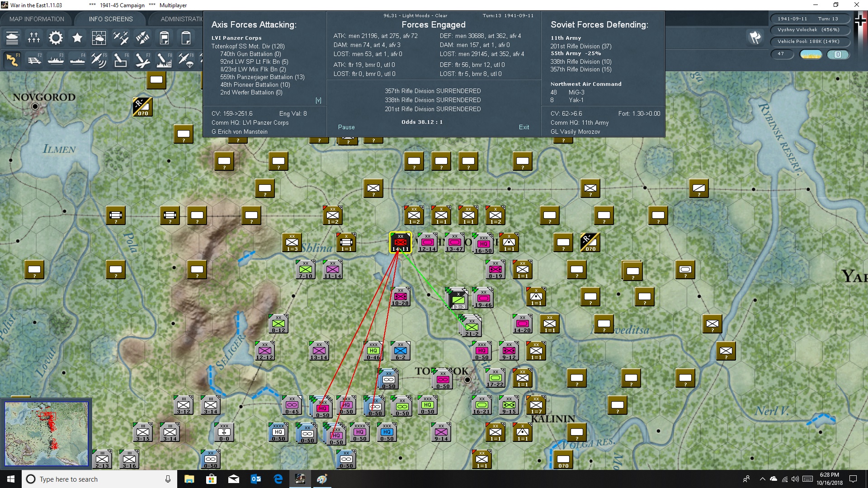Image resolution: width=868 pixels, height=488 pixels.
Task: Click Pause in the battle report
Action: point(346,127)
